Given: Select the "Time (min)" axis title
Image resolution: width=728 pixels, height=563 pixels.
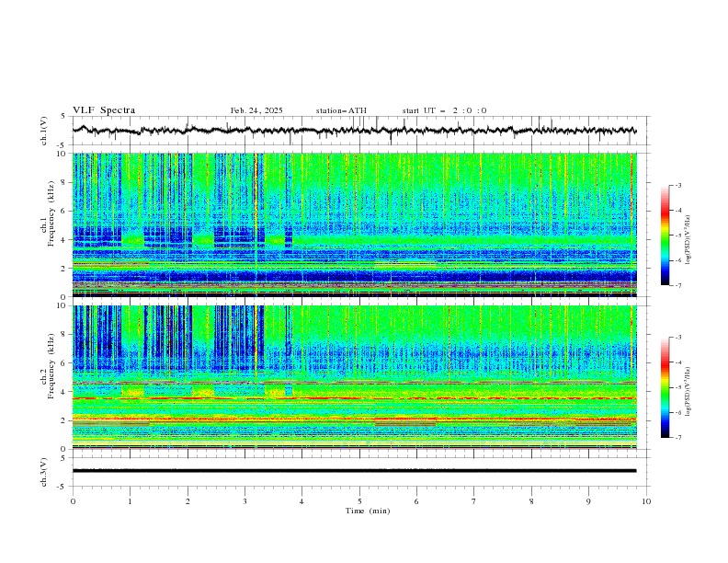Looking at the screenshot, I should [x=368, y=511].
